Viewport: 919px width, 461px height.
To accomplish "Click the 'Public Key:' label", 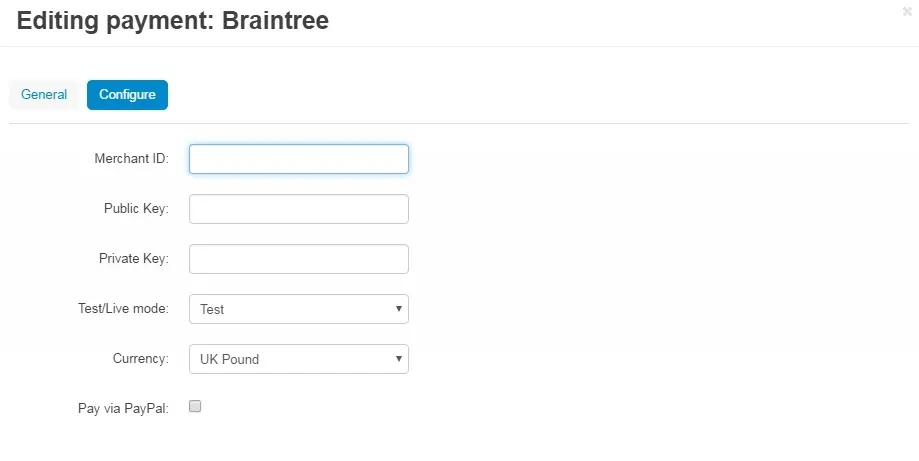I will 136,209.
